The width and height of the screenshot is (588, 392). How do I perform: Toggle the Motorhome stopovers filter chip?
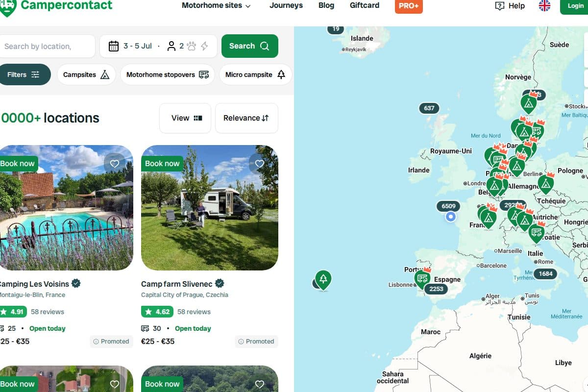click(168, 74)
